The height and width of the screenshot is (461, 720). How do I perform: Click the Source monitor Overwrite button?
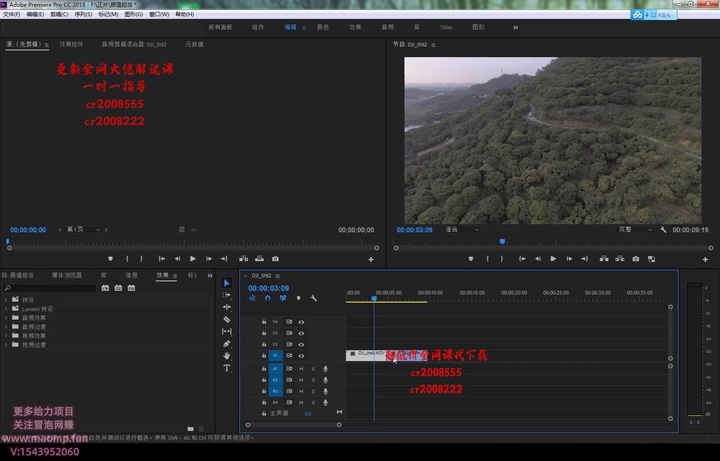point(259,259)
